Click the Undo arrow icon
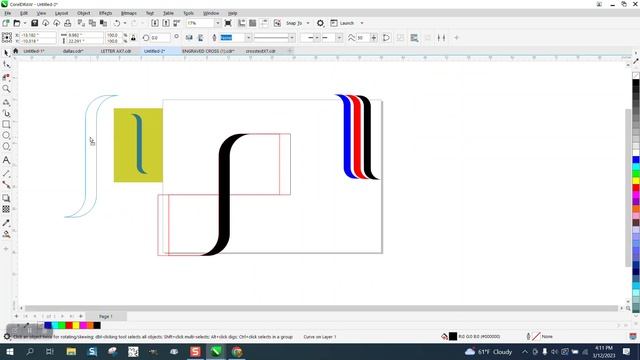This screenshot has width=640, height=360. pyautogui.click(x=117, y=23)
